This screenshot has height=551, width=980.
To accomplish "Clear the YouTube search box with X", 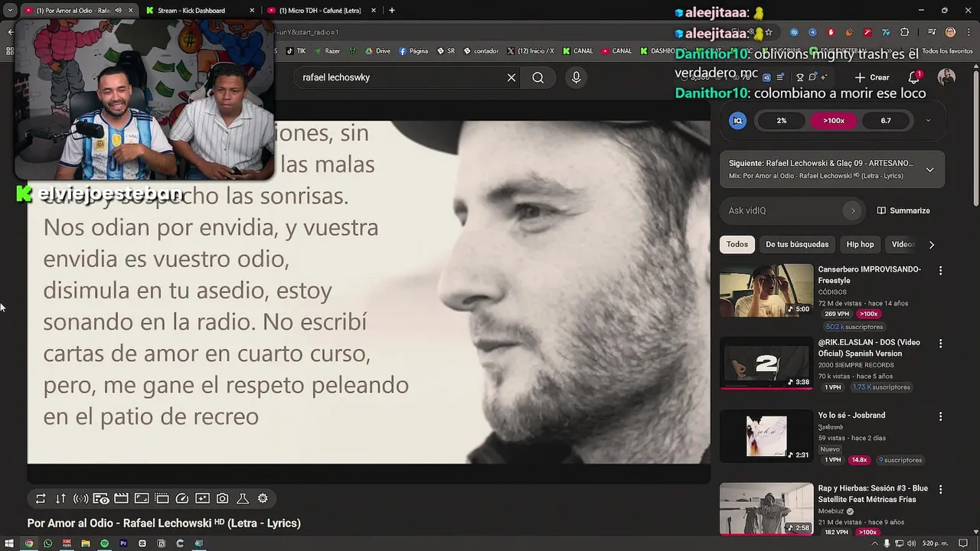I will (511, 77).
